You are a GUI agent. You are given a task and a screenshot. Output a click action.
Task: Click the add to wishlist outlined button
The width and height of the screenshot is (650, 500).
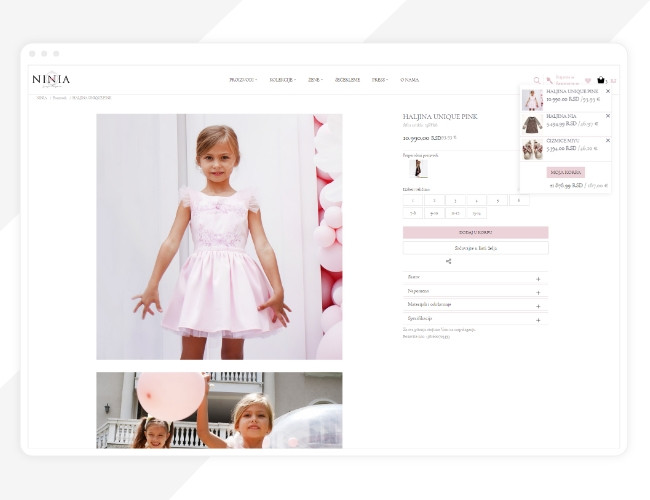[x=475, y=248]
